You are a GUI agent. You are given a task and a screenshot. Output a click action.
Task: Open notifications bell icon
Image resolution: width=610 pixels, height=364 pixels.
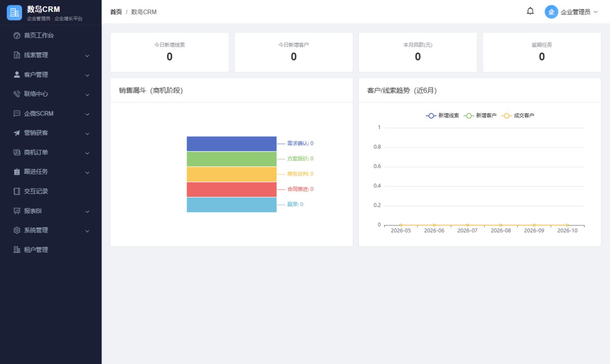point(530,11)
